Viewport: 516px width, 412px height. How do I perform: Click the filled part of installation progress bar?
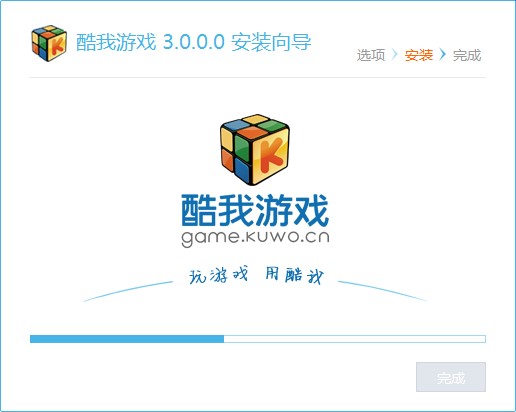tap(127, 339)
